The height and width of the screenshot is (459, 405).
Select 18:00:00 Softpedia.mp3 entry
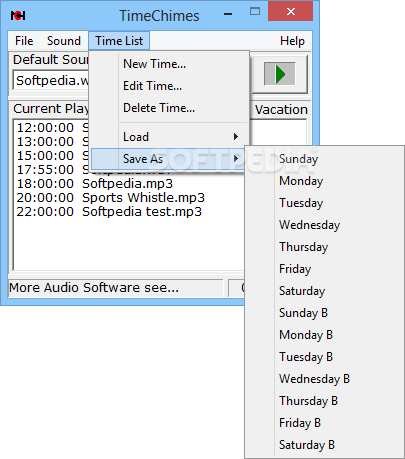(x=95, y=183)
